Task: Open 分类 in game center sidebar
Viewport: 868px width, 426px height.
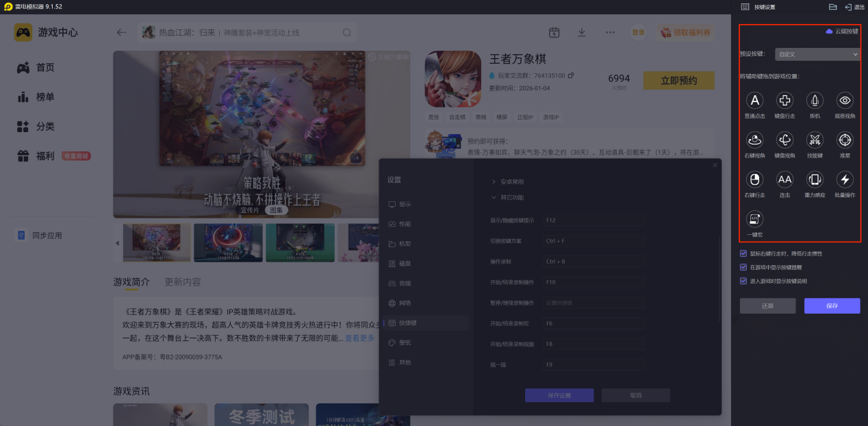Action: (x=45, y=127)
